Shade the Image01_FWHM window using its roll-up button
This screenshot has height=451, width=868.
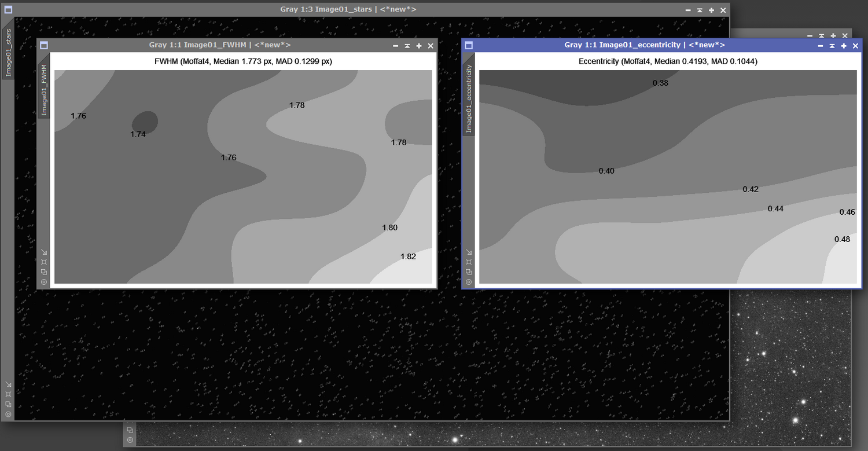pos(407,45)
